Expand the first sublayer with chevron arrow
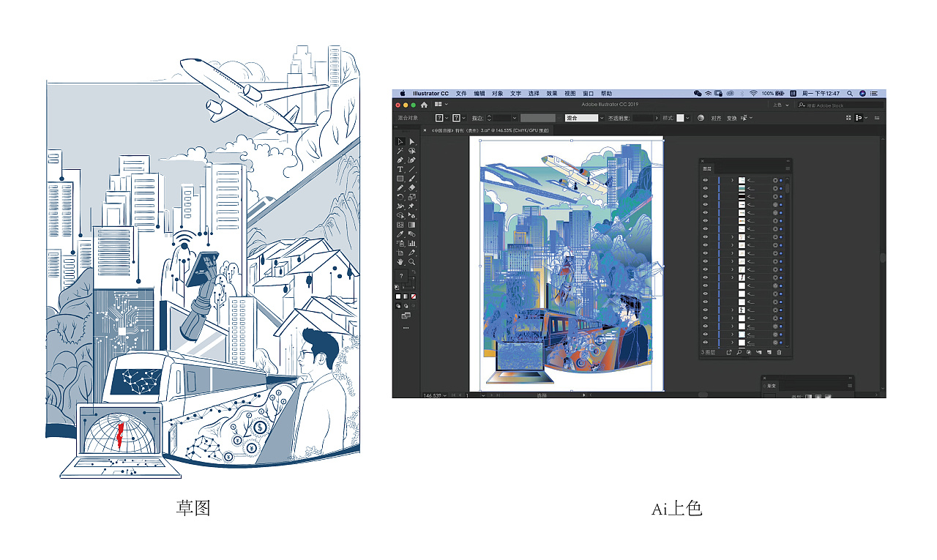Image resolution: width=937 pixels, height=560 pixels. pos(732,179)
